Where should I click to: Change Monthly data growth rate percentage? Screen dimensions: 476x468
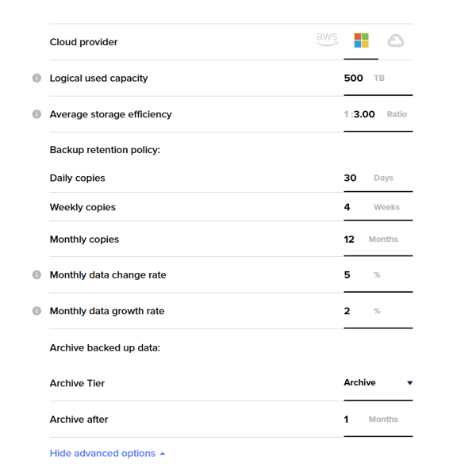[347, 311]
